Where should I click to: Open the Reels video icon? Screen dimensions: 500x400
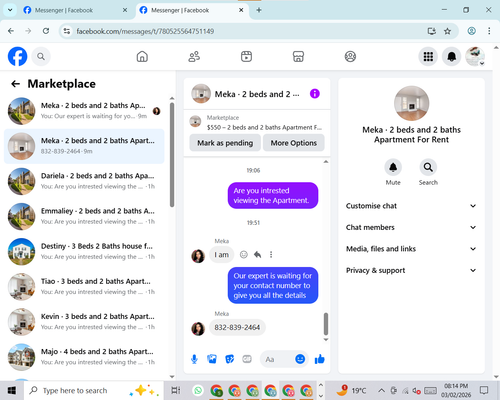tap(246, 56)
